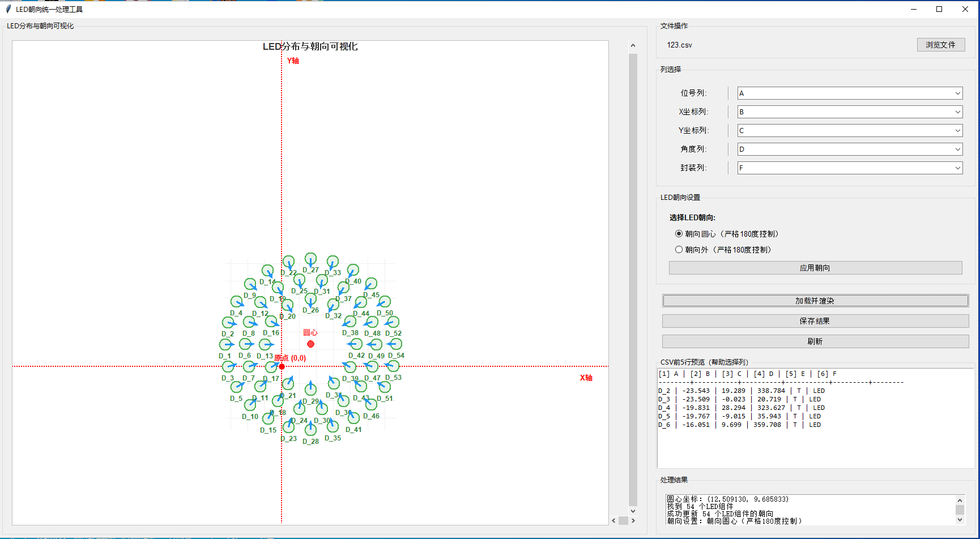The width and height of the screenshot is (980, 539).
Task: Select 朝向外 radio option
Action: [679, 249]
